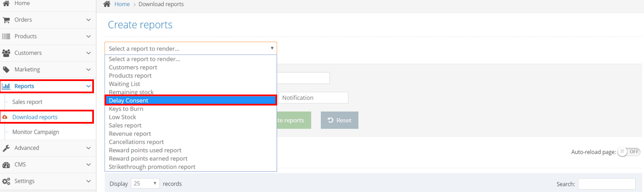644x192 pixels.
Task: Click the Orders shopping cart icon
Action: [6, 20]
